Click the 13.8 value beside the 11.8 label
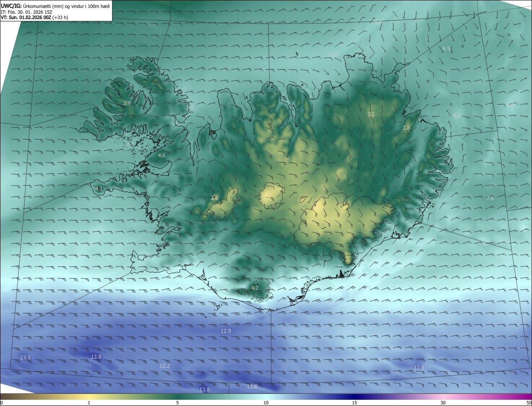532x406 pixels. click(204, 389)
